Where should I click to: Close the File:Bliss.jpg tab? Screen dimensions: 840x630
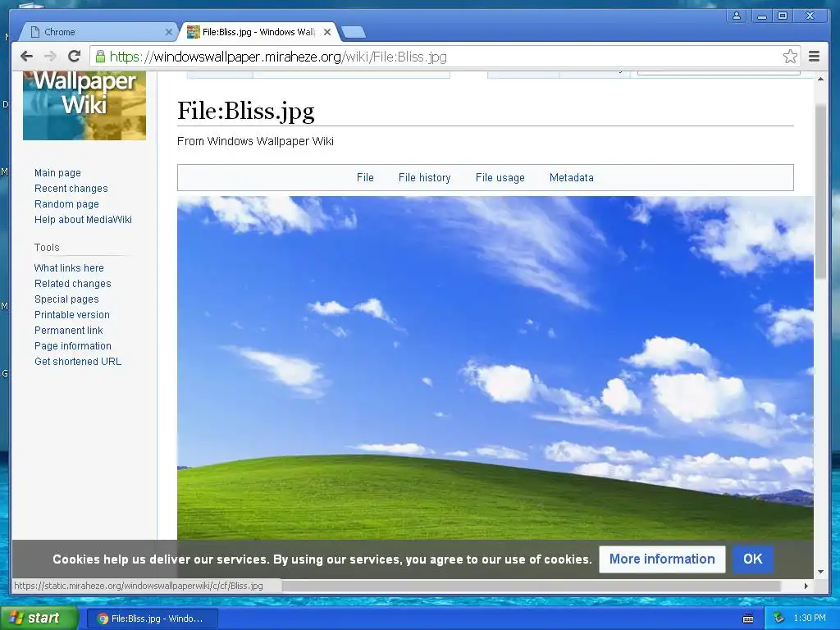[326, 32]
